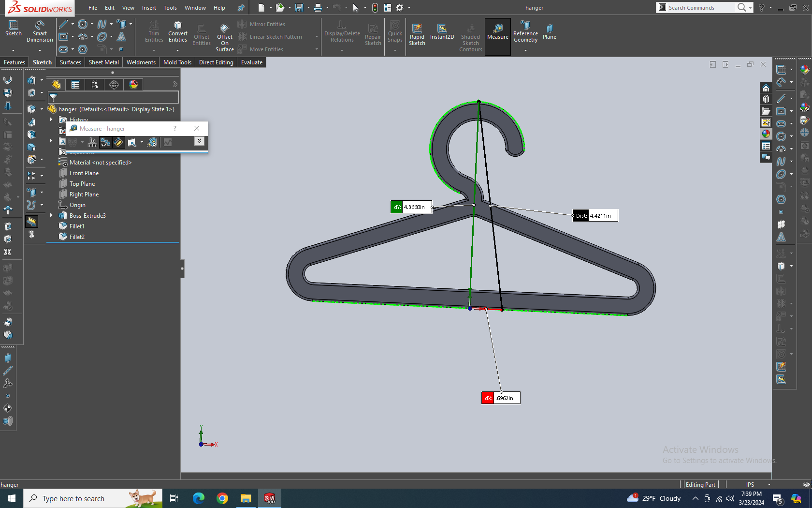Switch to the Features tab
The width and height of the screenshot is (812, 508).
14,62
